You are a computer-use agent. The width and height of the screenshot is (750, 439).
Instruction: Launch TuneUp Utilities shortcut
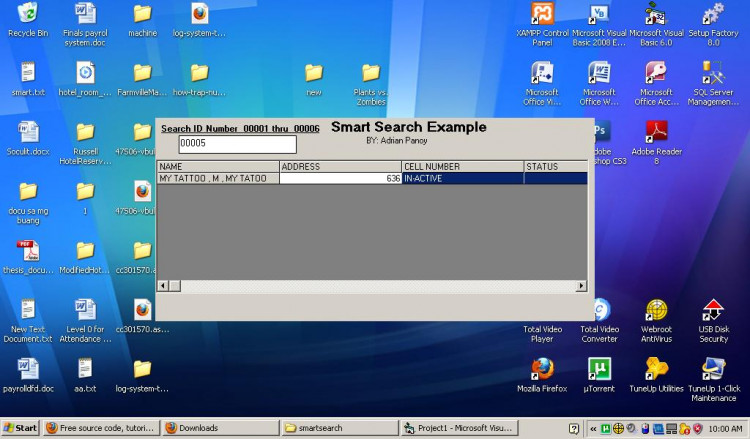coord(656,369)
